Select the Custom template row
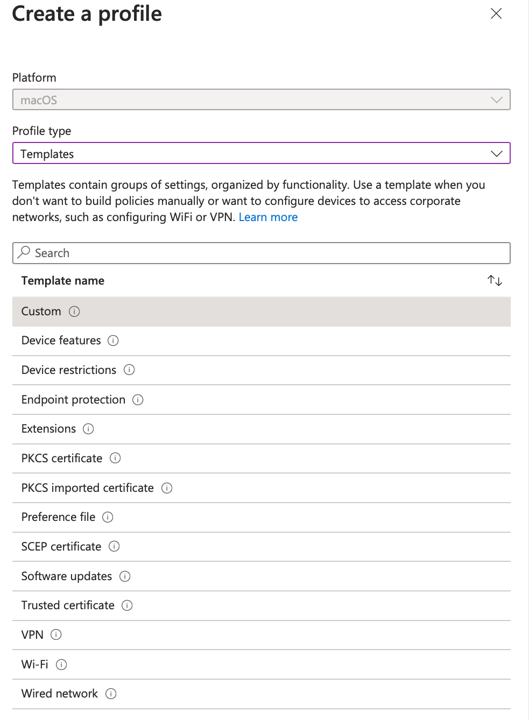529x720 pixels. click(x=261, y=311)
